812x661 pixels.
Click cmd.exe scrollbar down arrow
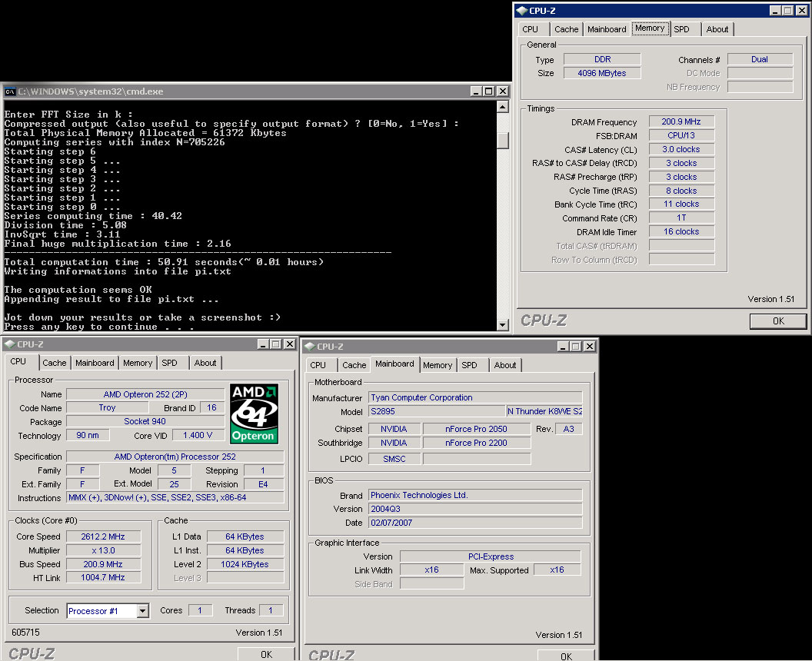(502, 324)
